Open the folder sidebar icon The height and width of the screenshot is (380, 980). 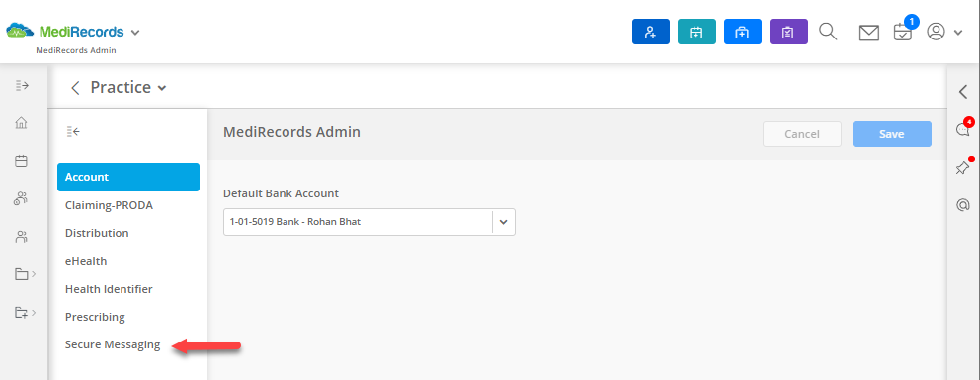(22, 274)
